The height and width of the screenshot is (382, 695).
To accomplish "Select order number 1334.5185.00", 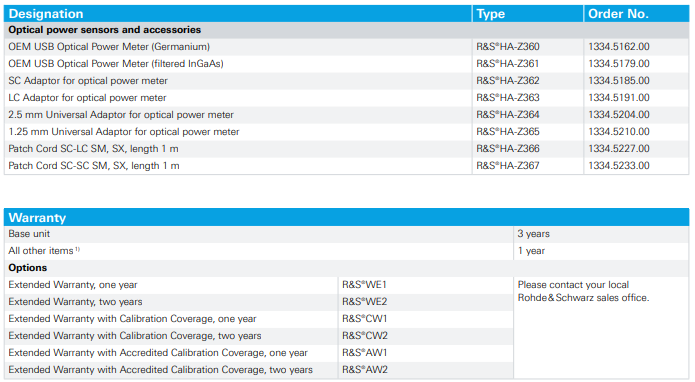I will 619,81.
